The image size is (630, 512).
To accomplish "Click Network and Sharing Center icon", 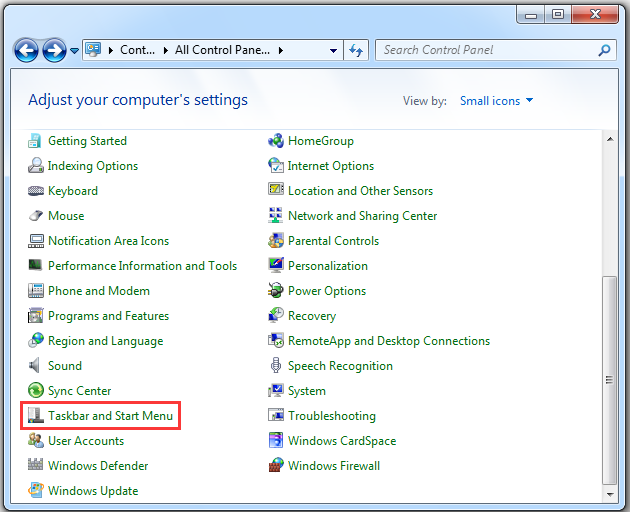I will click(x=276, y=216).
